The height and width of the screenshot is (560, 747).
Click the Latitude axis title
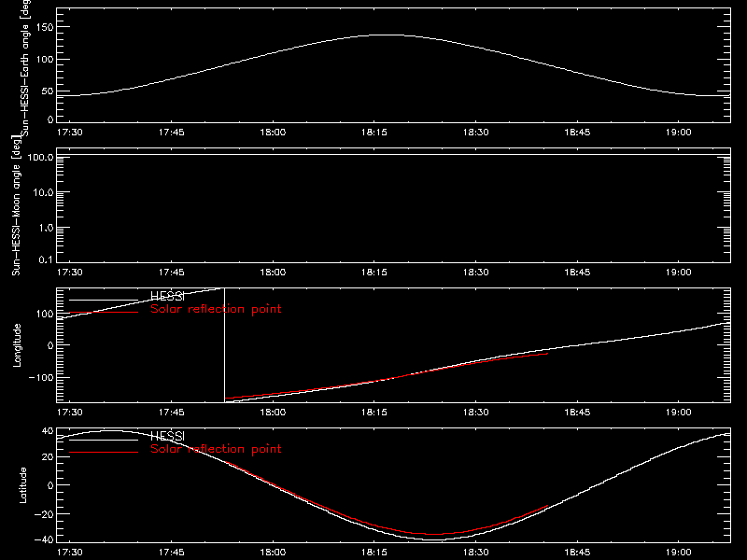click(x=22, y=485)
